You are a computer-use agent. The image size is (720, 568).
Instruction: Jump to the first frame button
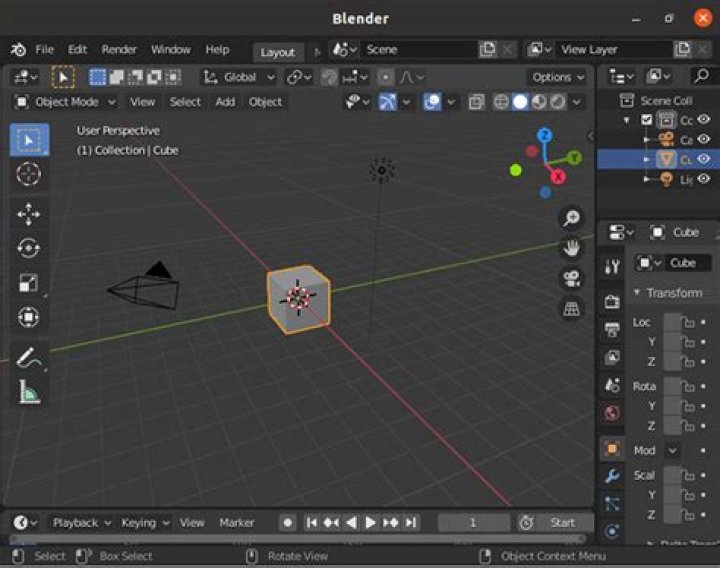(311, 523)
